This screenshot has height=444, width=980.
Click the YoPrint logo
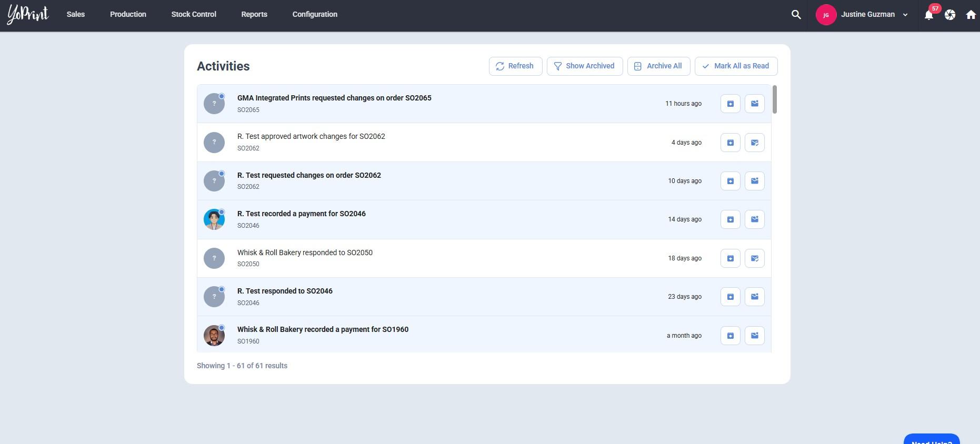pos(28,15)
